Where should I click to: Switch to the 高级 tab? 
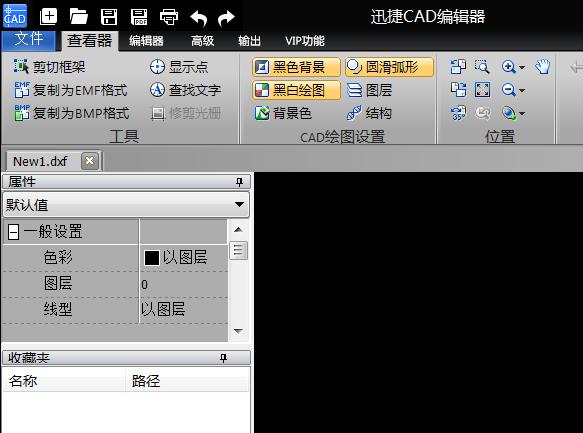[x=202, y=41]
